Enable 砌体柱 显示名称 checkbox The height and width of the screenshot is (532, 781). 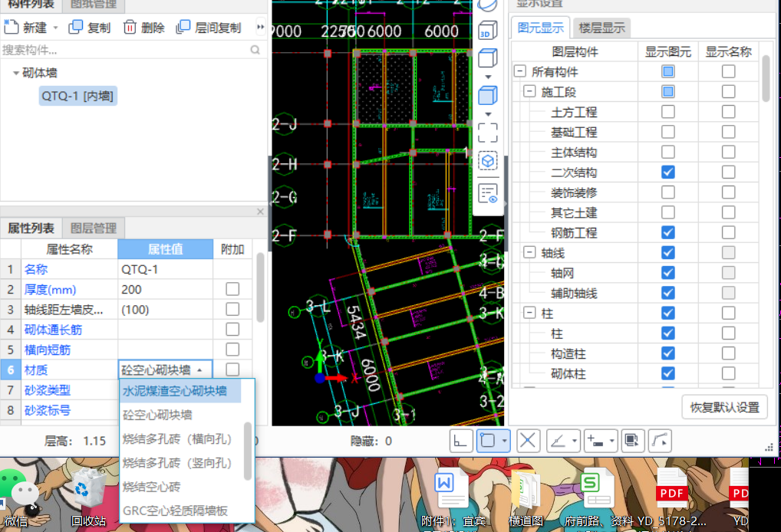pyautogui.click(x=728, y=373)
